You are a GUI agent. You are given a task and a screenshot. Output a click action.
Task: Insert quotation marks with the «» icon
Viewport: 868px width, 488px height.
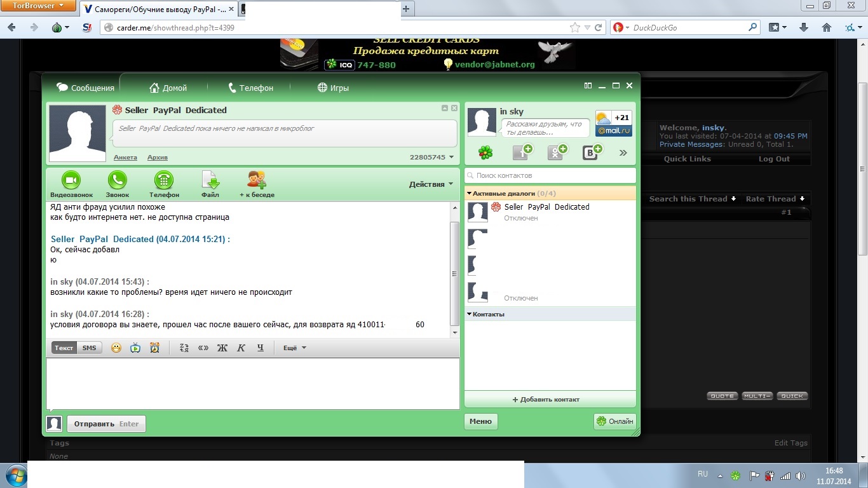203,348
